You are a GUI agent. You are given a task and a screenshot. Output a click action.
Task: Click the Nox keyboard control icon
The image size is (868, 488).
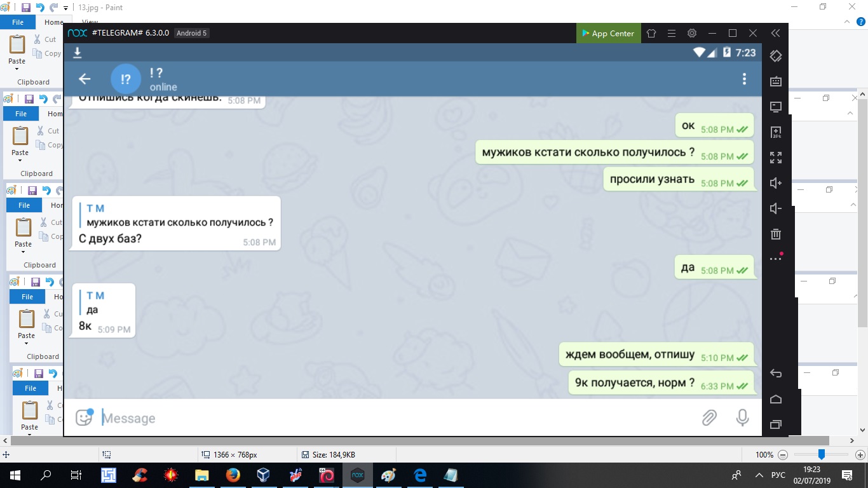775,81
